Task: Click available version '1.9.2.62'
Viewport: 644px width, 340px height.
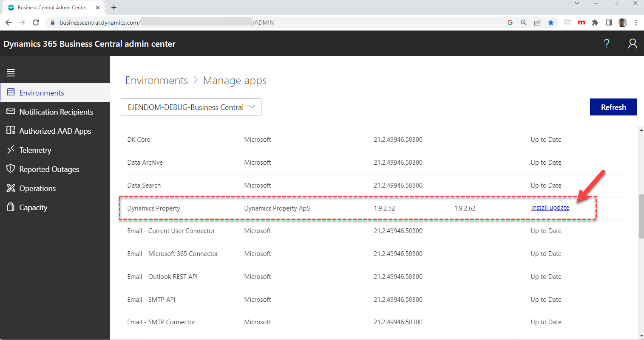Action: pos(465,208)
